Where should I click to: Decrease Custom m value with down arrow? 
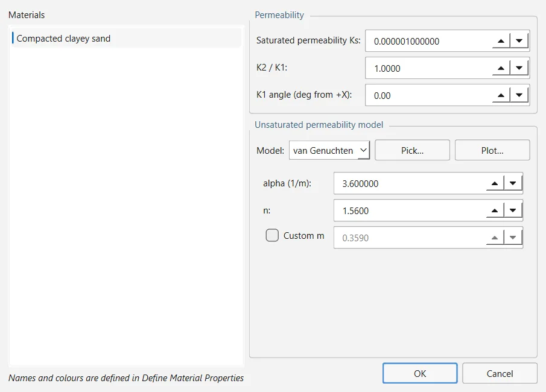pos(513,238)
